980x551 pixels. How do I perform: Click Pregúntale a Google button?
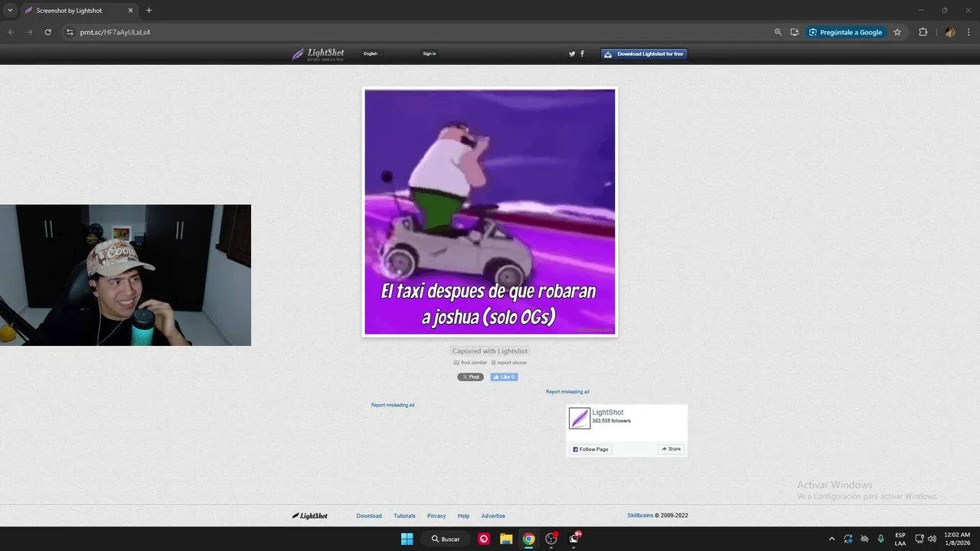845,32
